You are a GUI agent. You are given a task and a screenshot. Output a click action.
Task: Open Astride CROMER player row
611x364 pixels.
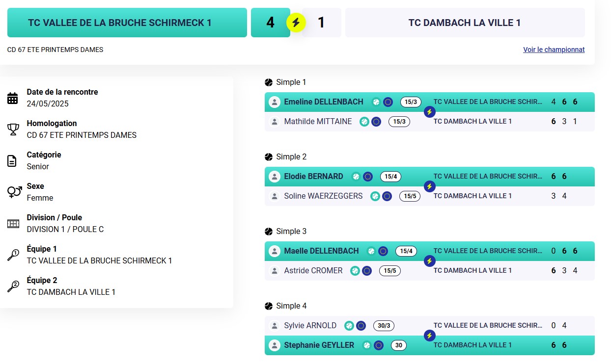(x=430, y=271)
